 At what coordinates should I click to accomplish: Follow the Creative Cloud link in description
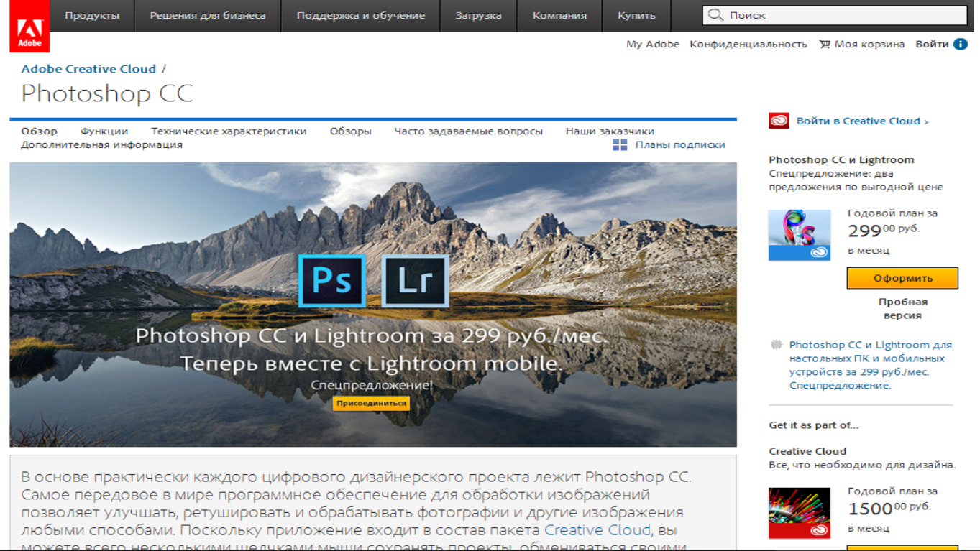[597, 530]
